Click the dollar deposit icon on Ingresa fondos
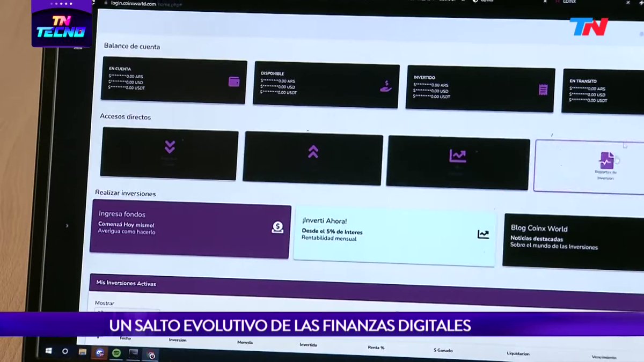 (x=277, y=227)
